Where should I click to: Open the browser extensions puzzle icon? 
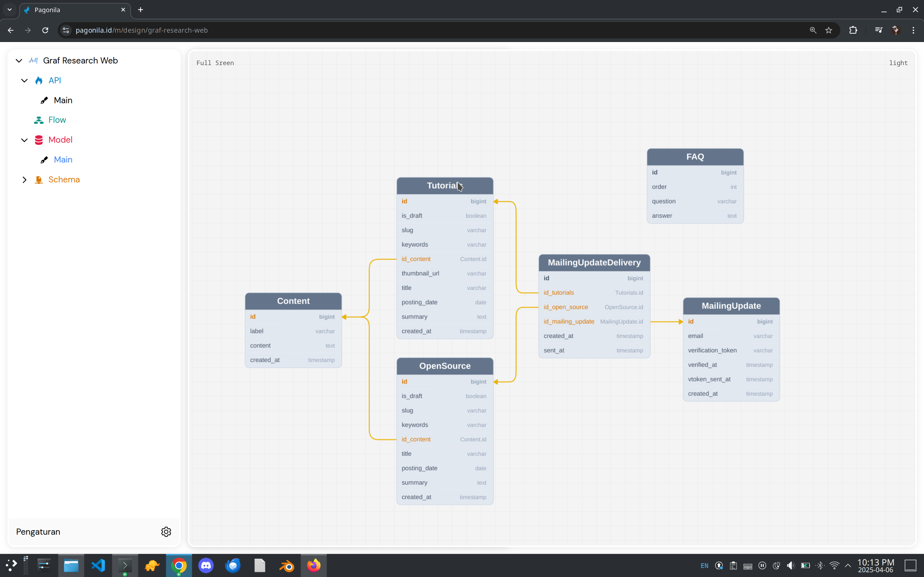[853, 30]
